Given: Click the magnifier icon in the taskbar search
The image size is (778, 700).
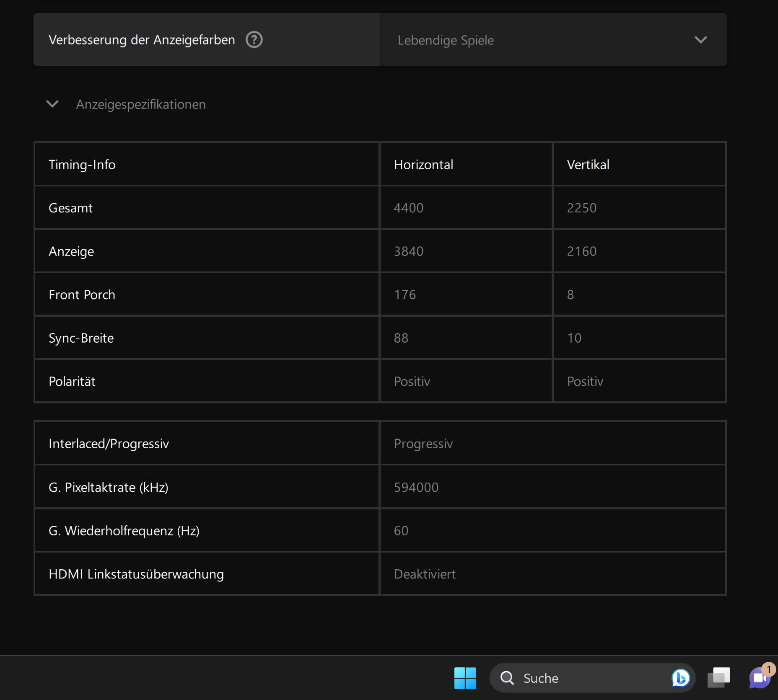Looking at the screenshot, I should 507,678.
